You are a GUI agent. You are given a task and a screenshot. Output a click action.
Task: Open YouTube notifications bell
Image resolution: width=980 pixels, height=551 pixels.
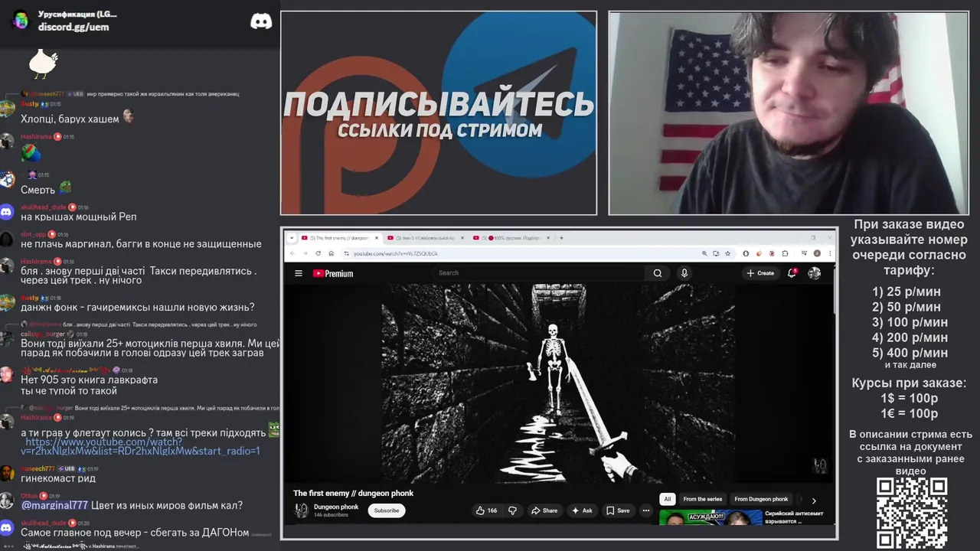pyautogui.click(x=792, y=273)
